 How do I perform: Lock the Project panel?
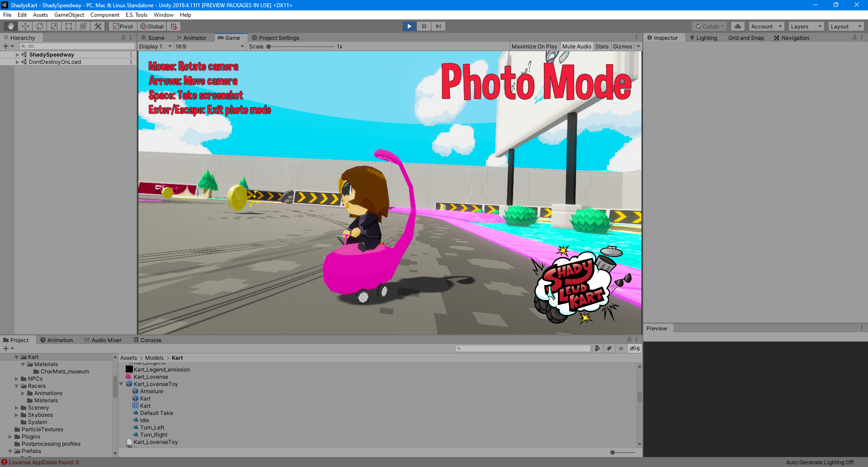[x=629, y=339]
